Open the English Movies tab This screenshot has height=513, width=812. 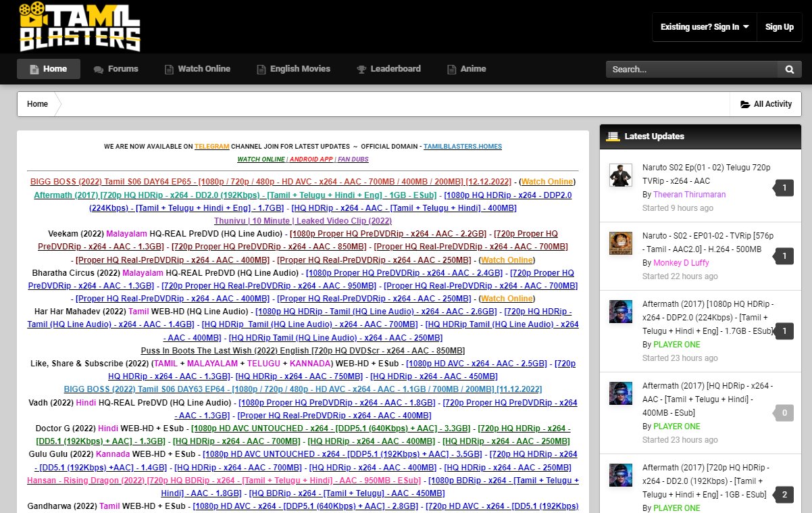(x=293, y=69)
